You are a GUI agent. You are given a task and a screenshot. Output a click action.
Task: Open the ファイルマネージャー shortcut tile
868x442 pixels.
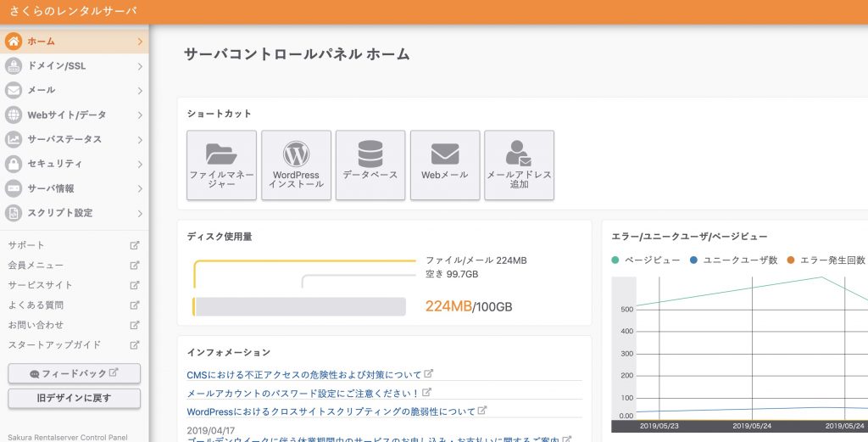click(221, 165)
